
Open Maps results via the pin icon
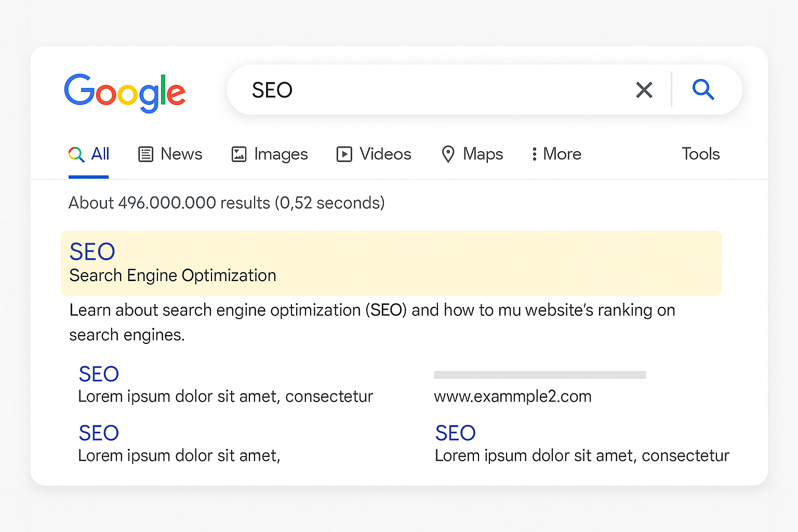448,154
